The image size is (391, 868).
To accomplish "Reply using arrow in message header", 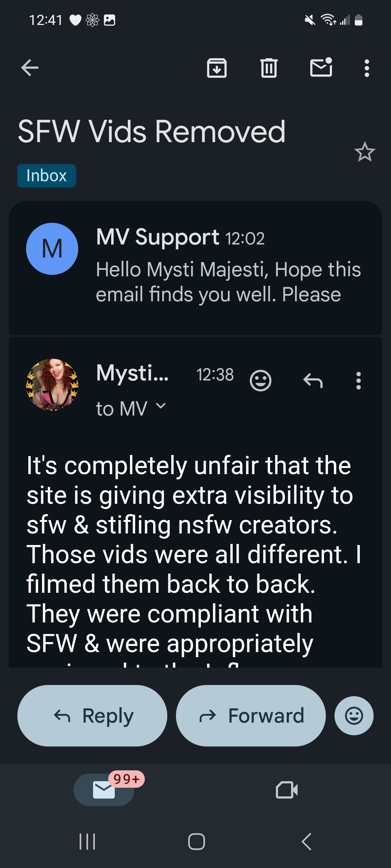I will click(313, 380).
